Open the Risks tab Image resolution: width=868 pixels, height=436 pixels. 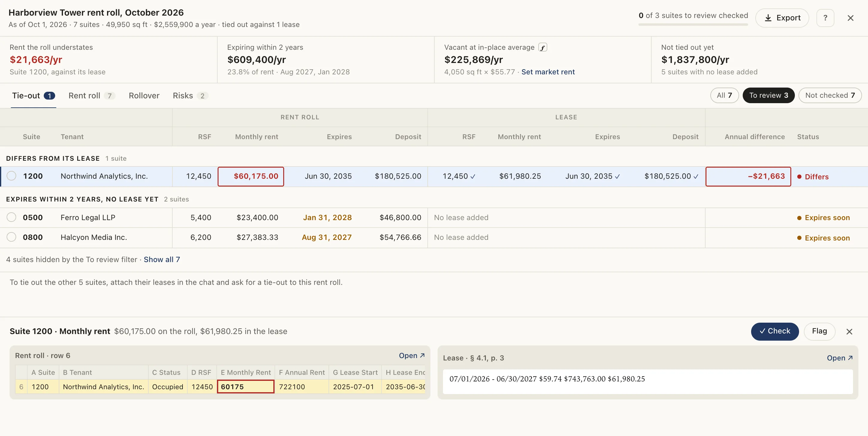point(190,96)
